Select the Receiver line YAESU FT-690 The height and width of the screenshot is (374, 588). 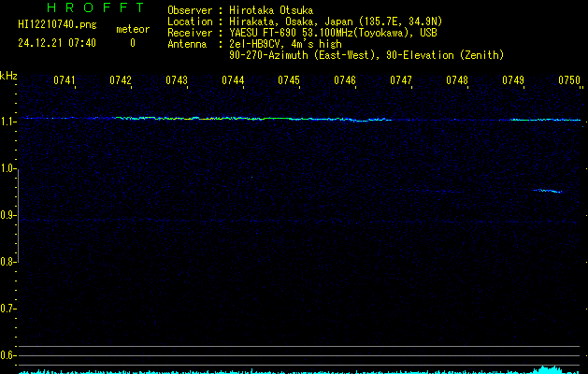click(x=302, y=33)
